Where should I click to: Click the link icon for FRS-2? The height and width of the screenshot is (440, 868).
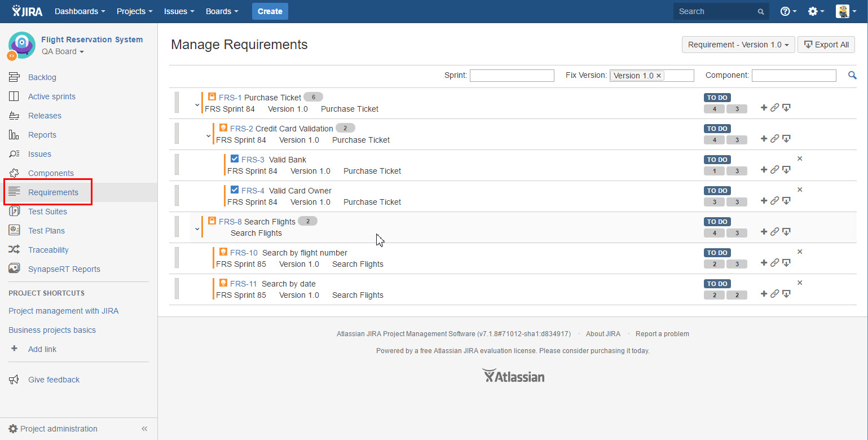click(775, 139)
